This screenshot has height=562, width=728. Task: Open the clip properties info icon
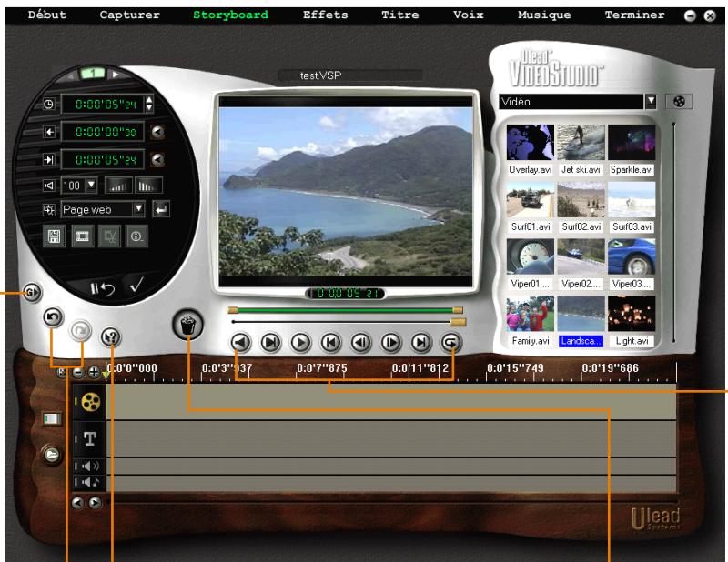[x=136, y=236]
